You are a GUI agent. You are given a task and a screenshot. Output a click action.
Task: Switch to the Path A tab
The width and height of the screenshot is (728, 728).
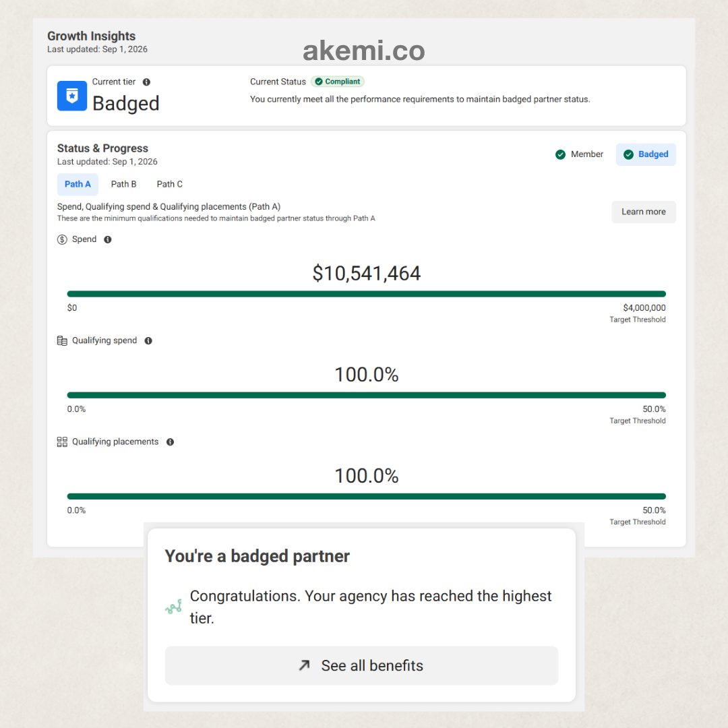click(x=78, y=184)
